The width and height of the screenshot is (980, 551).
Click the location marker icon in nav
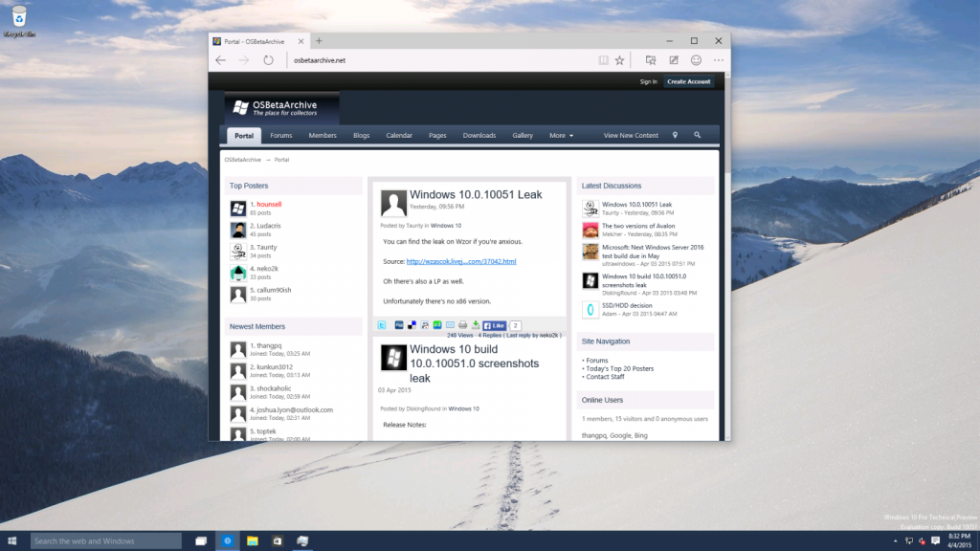[x=675, y=135]
